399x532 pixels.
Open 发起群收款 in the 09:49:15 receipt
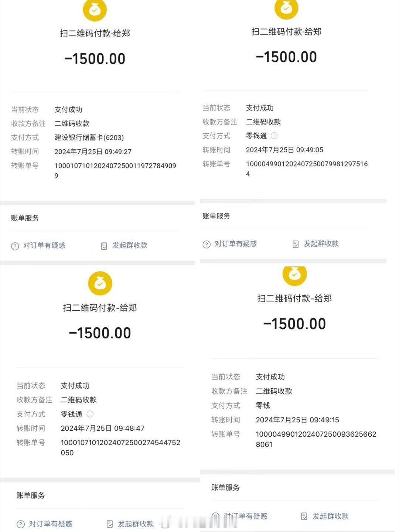331,516
